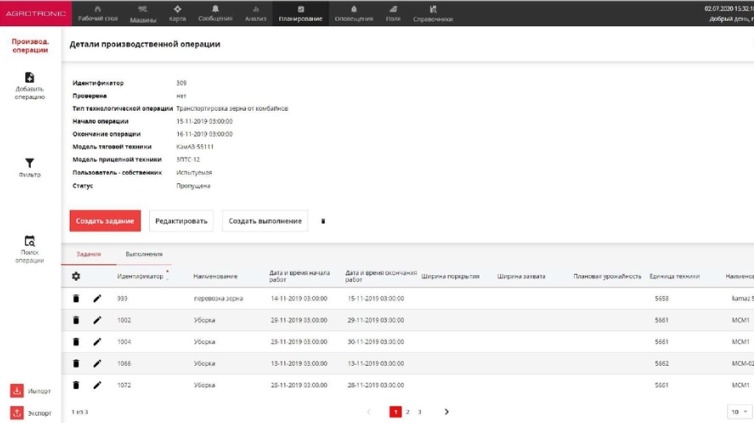Viewport: 754px width, 423px height.
Task: Click the Пропущена status value
Action: click(x=193, y=186)
